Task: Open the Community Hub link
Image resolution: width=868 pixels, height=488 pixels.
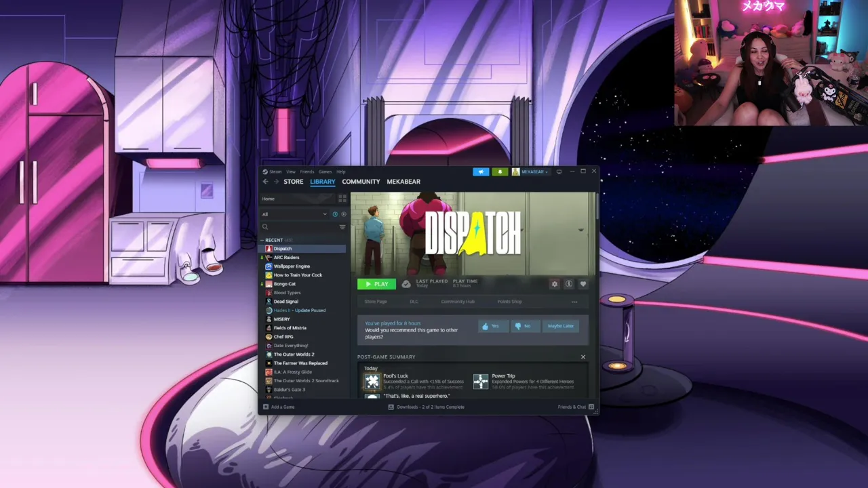Action: (x=458, y=302)
